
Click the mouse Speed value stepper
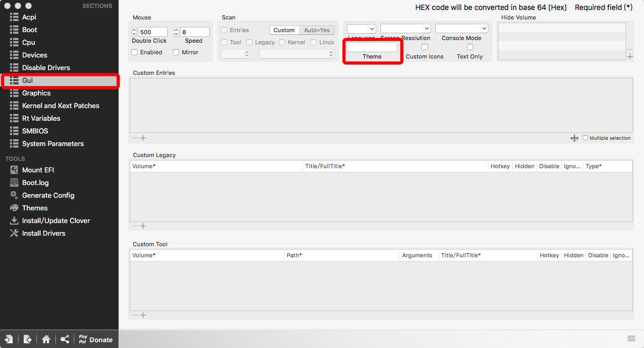pos(177,32)
